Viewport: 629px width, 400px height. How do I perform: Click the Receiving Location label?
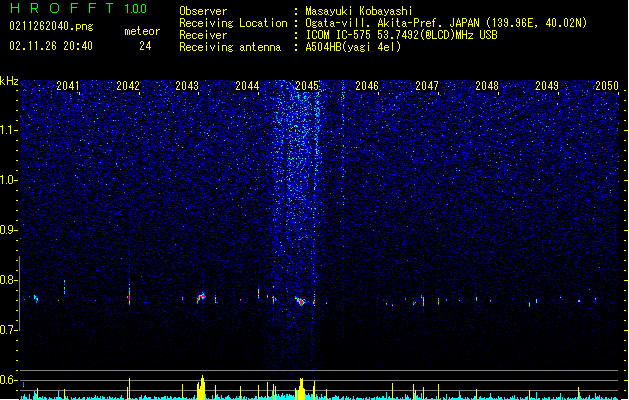pyautogui.click(x=233, y=23)
